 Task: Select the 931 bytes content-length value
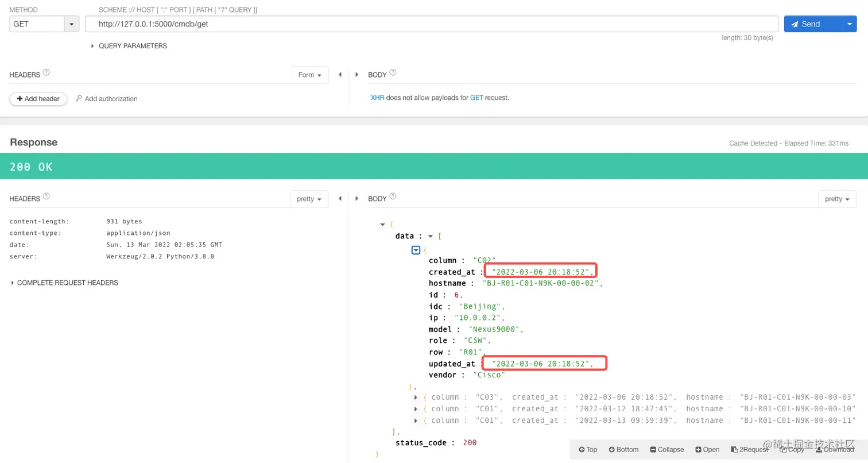click(124, 221)
